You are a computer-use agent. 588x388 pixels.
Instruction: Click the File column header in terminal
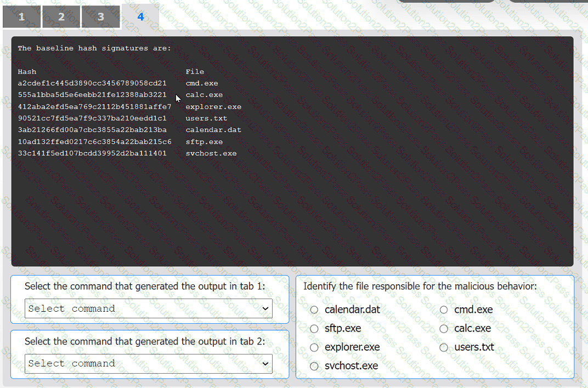click(x=195, y=72)
